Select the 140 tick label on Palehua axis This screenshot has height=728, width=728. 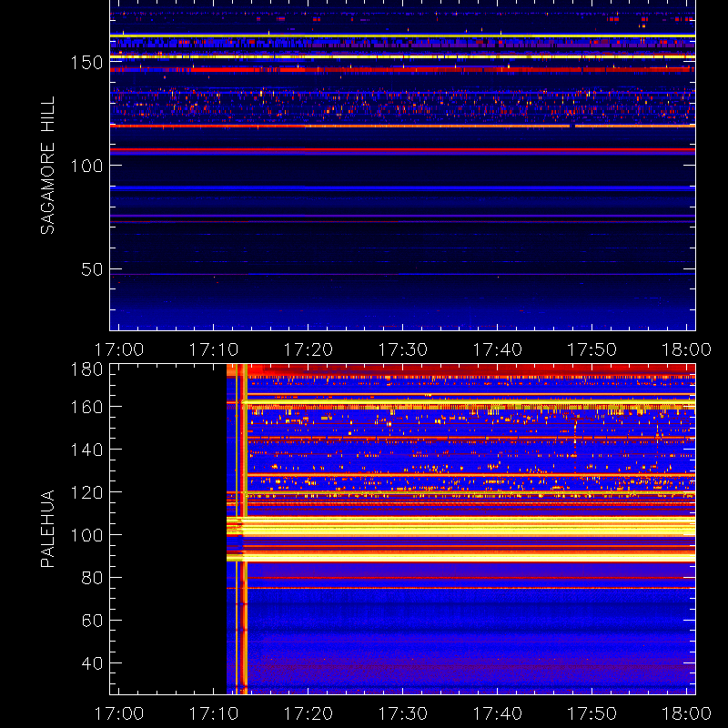pos(86,450)
